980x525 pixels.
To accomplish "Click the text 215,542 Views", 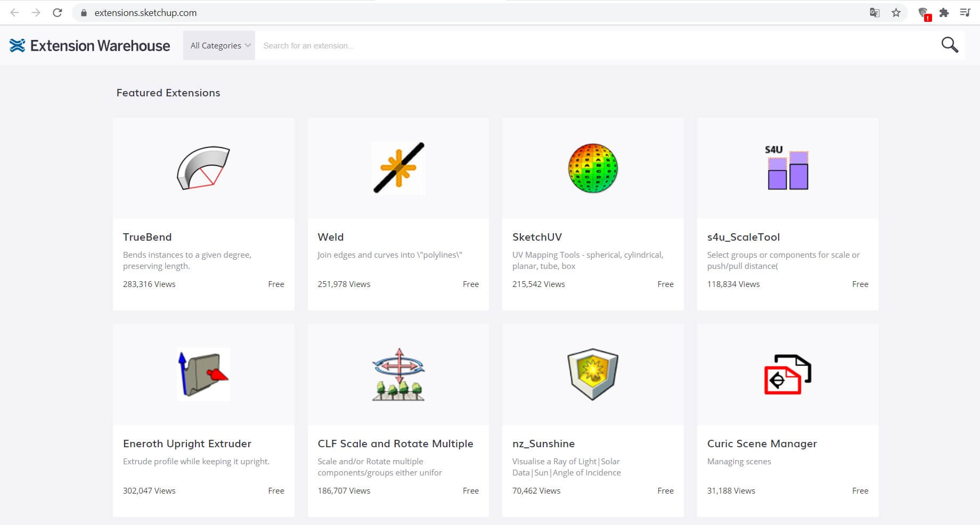I will [538, 284].
